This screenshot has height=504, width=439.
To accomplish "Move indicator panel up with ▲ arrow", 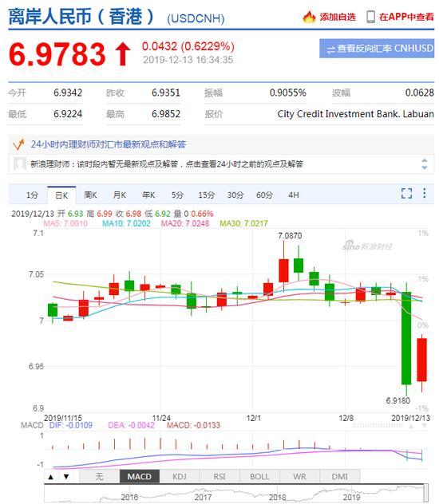I will [51, 477].
